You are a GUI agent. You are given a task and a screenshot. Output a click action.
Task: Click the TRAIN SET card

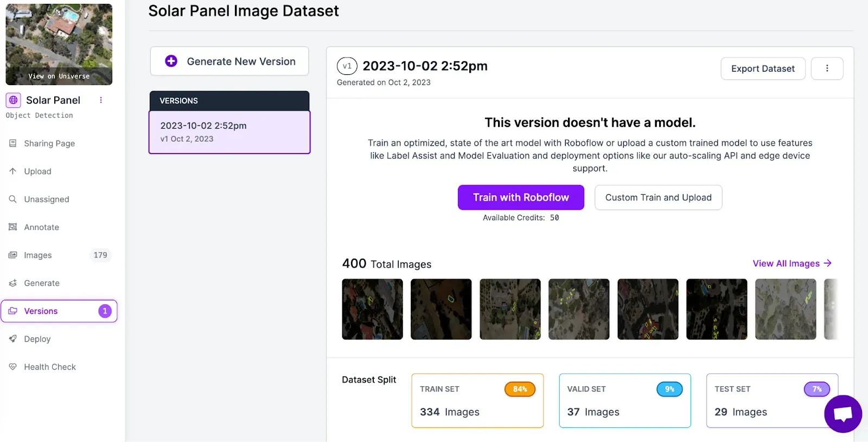477,401
